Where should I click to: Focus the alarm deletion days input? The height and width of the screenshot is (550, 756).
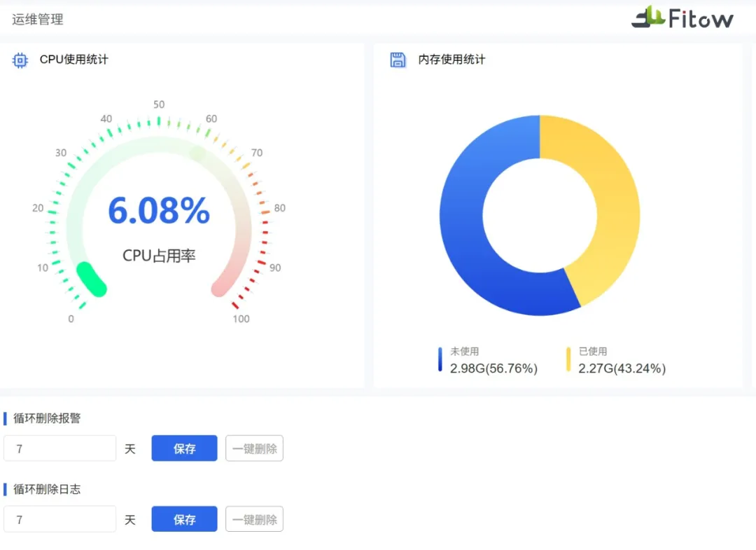click(x=59, y=448)
